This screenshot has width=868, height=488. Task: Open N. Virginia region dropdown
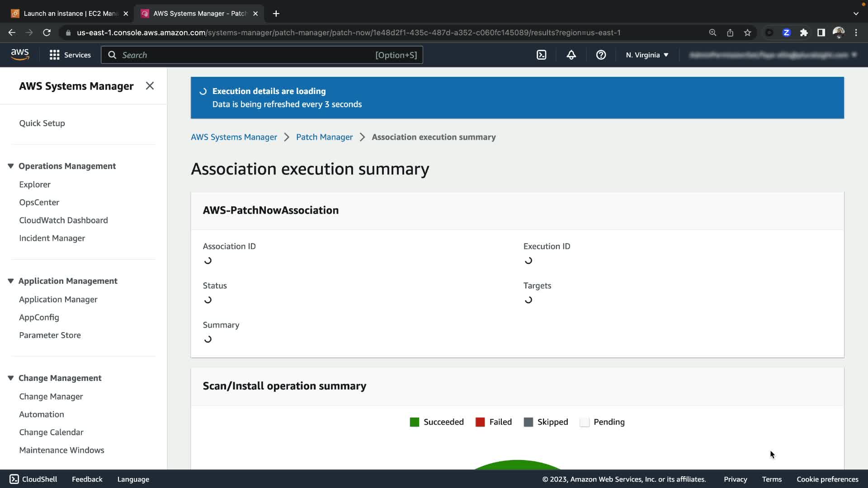tap(647, 55)
